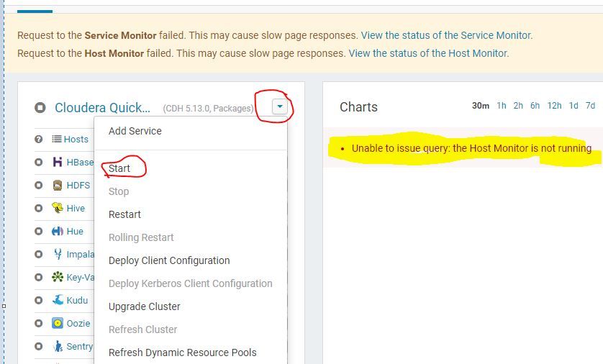Click the Impala service icon

click(x=58, y=254)
